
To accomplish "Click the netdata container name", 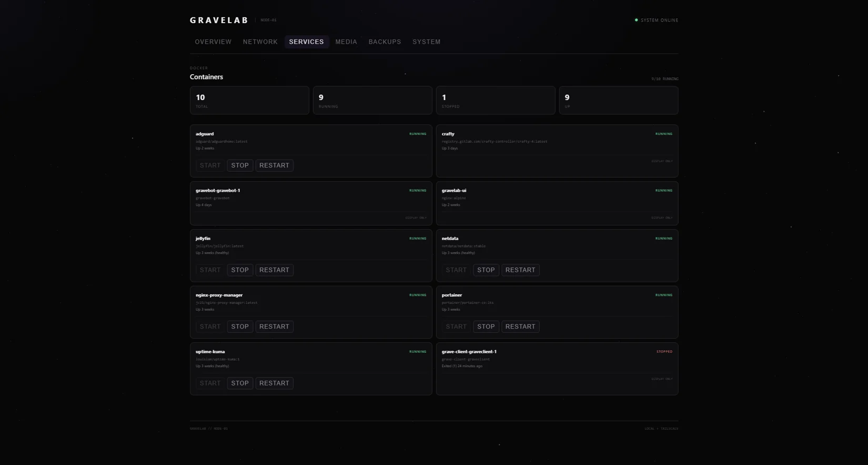I will tap(450, 239).
